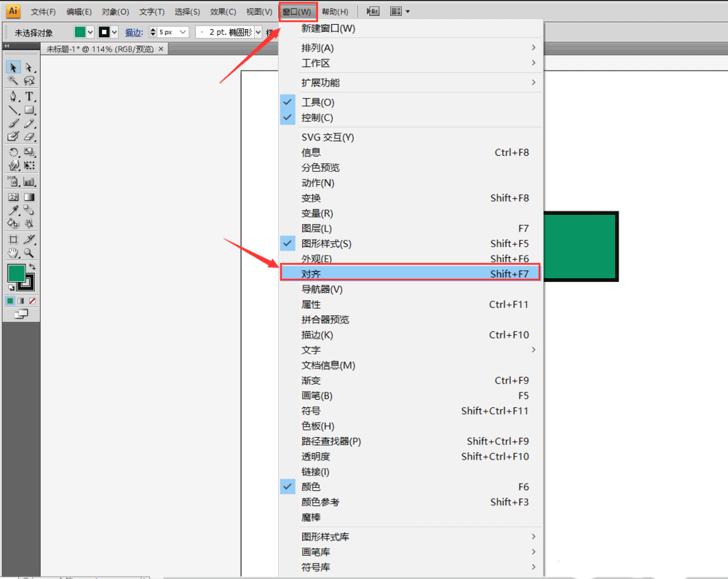Open Adobe Bridge via Br icon
The image size is (728, 579).
point(373,11)
